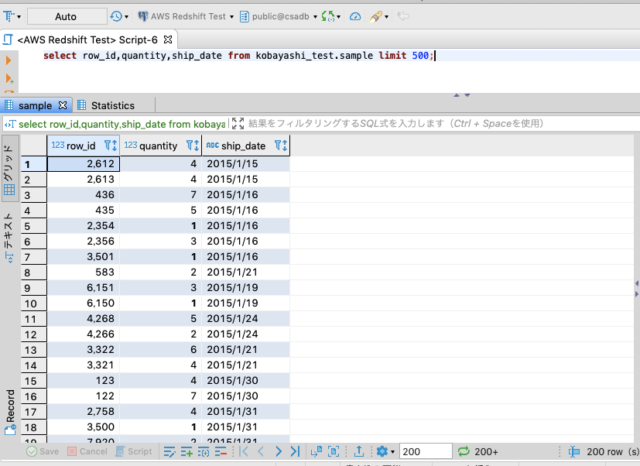Switch to the text view side tab
This screenshot has width=640, height=466.
coord(9,238)
